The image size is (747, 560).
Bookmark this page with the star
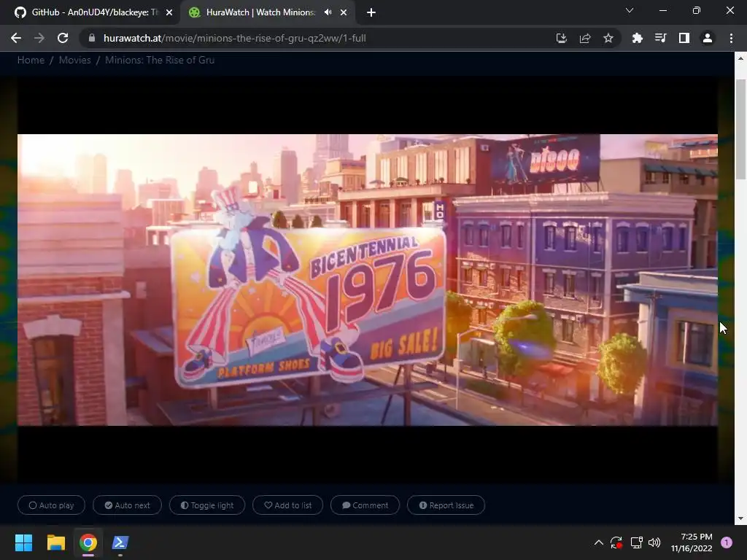[x=608, y=38]
